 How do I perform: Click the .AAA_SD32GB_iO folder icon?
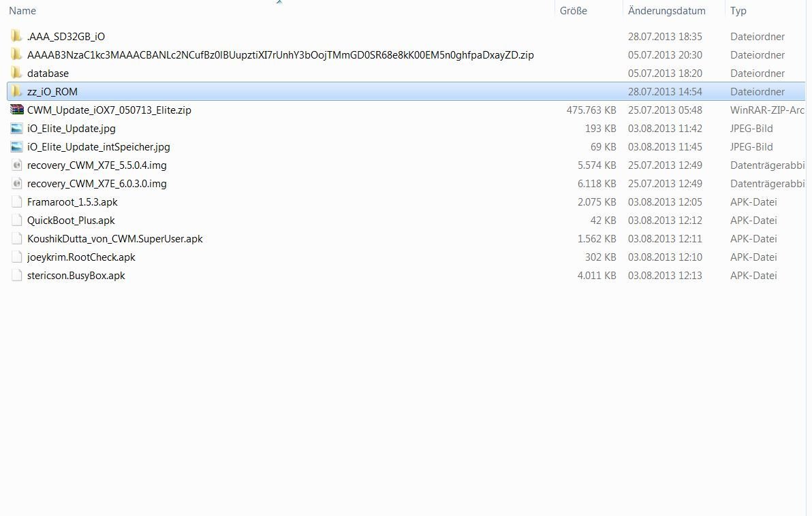tap(16, 36)
